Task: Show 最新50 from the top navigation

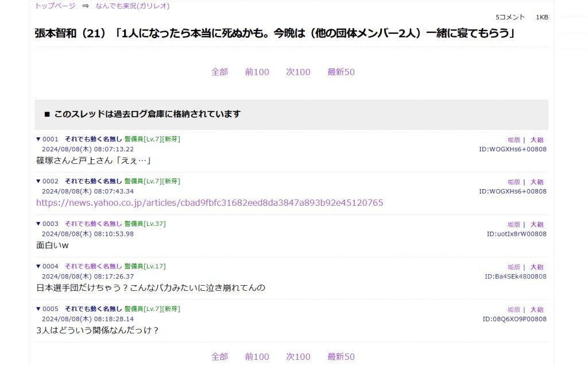Action: point(341,72)
